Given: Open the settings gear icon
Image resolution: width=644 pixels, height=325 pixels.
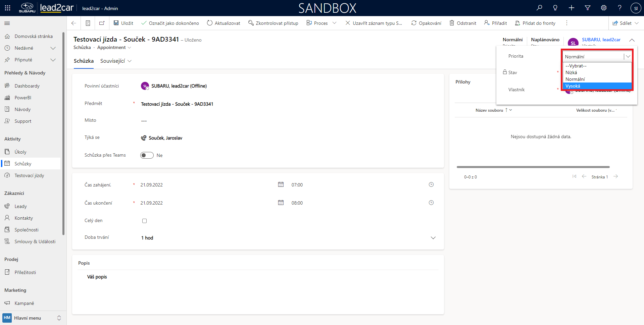Looking at the screenshot, I should tap(604, 8).
